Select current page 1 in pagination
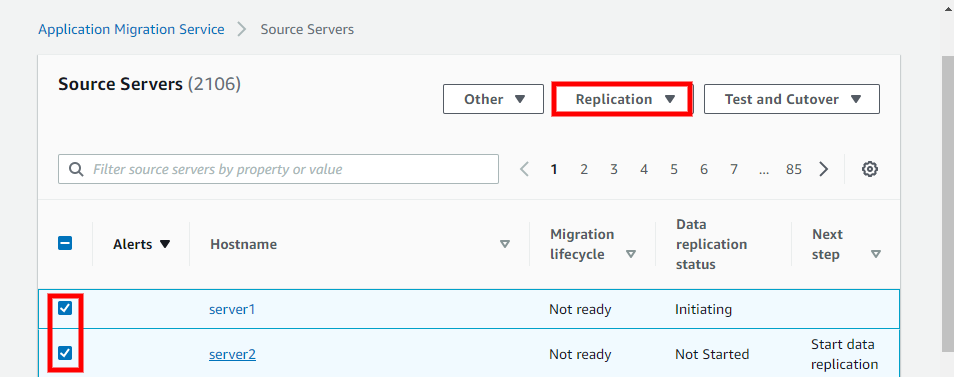The height and width of the screenshot is (377, 954). [554, 170]
